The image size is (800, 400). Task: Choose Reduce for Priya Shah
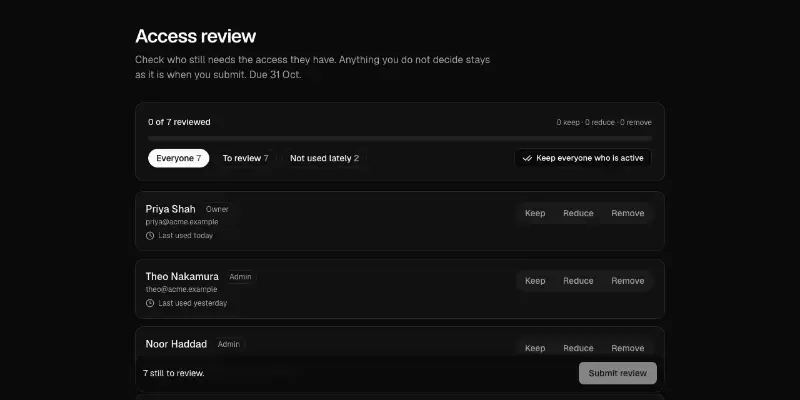[x=578, y=213]
